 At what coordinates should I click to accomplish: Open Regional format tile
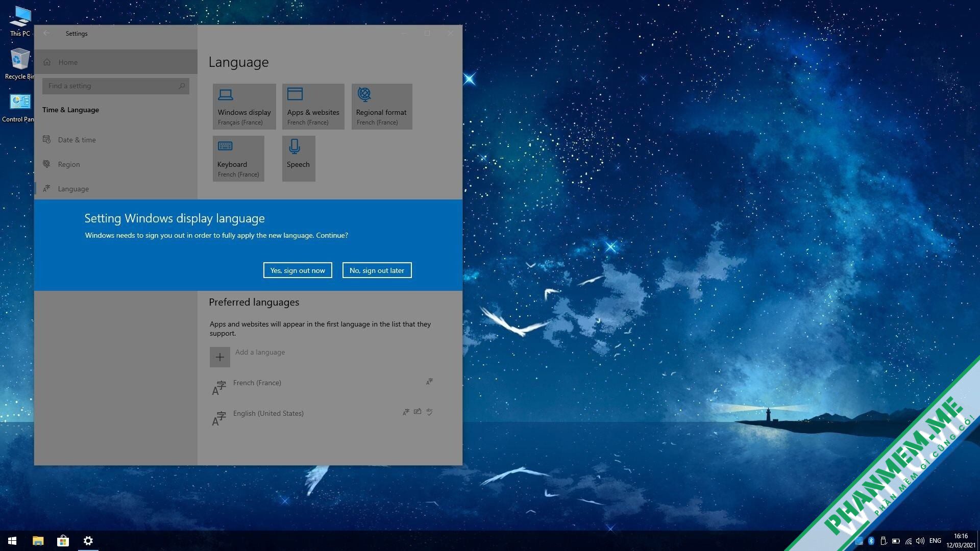[382, 107]
